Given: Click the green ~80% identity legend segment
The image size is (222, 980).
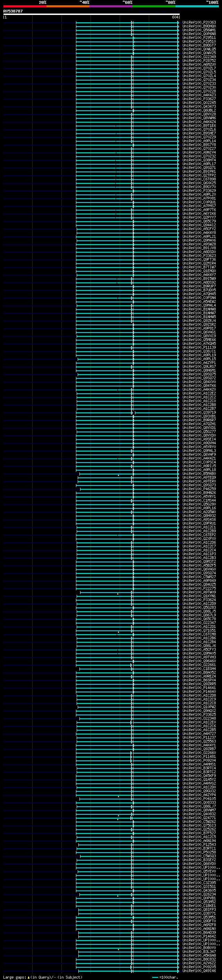Looking at the screenshot, I should pos(154,6).
